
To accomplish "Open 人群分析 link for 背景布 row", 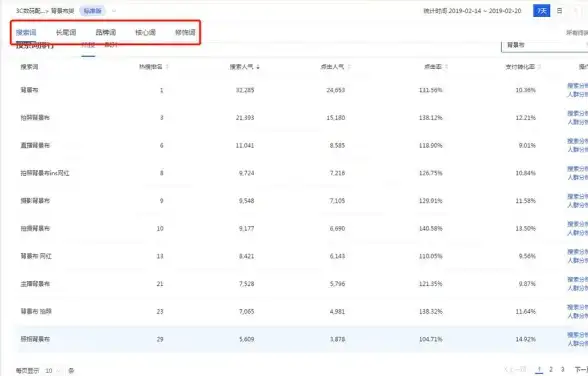I will coord(578,94).
